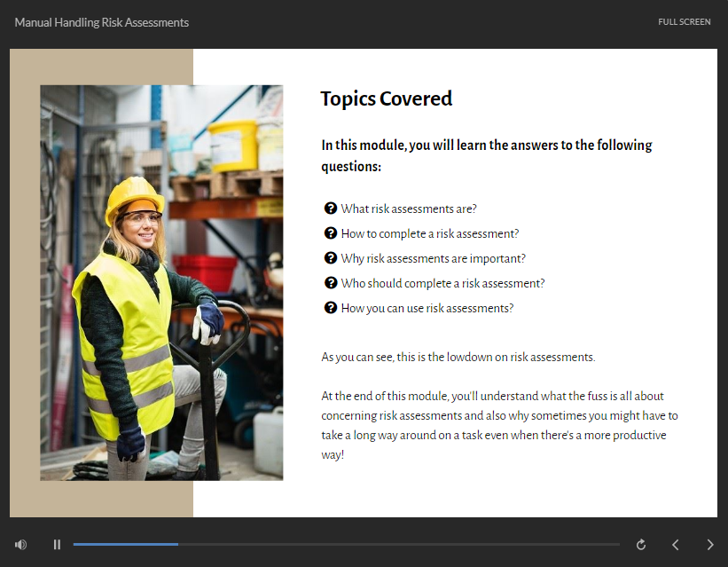Go to the previous slide arrow
This screenshot has width=728, height=567.
click(675, 545)
